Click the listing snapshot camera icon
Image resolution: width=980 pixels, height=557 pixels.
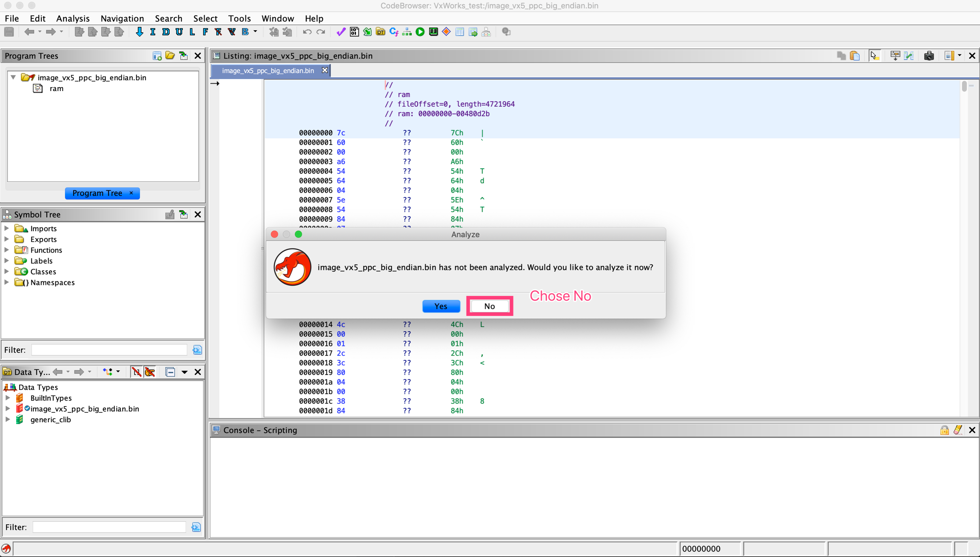point(929,56)
